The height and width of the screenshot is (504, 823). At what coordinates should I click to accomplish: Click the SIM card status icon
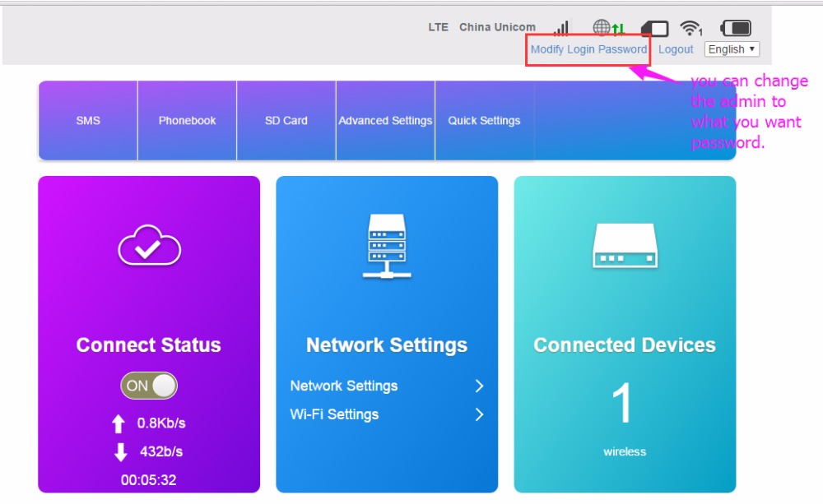point(654,29)
